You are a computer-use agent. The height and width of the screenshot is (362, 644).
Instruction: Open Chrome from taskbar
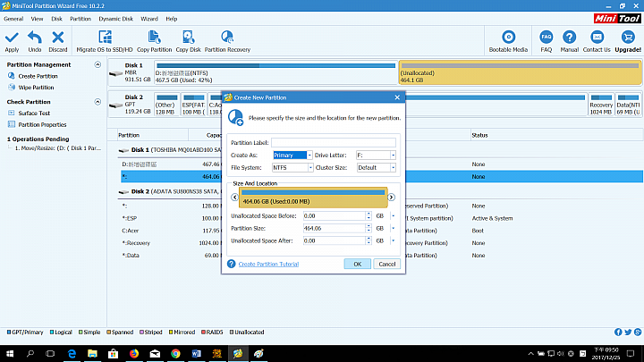pyautogui.click(x=175, y=353)
